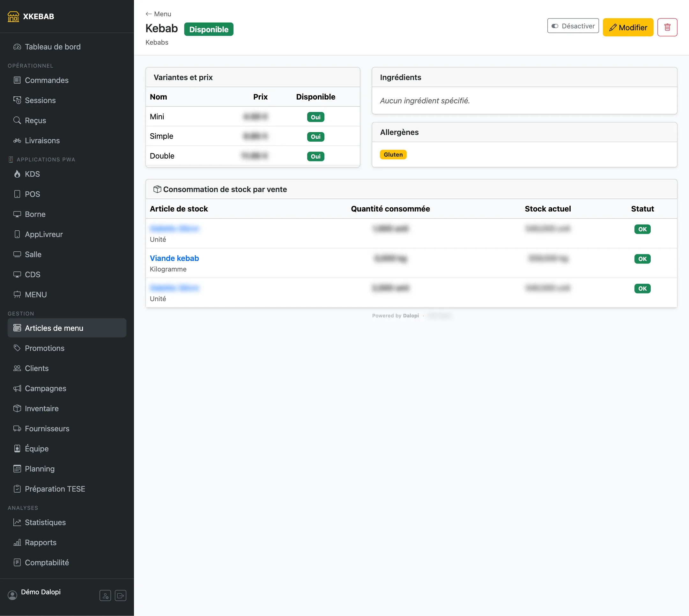Open Commandes in sidebar
Screen dimensions: 689x616
[67, 80]
